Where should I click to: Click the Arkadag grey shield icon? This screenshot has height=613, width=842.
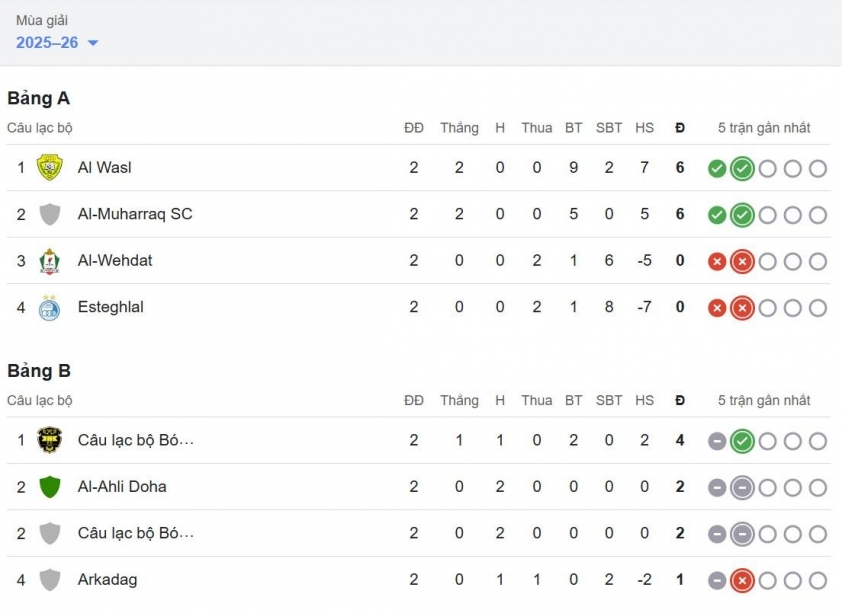(49, 580)
